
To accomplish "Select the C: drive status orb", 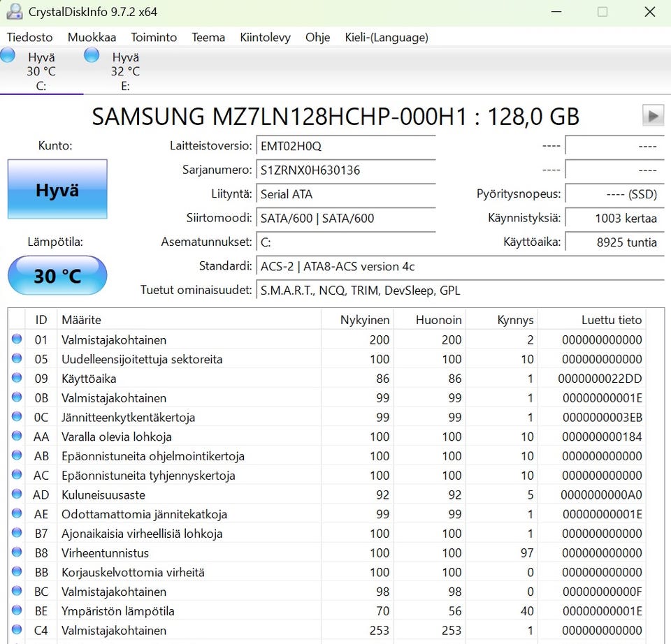I will click(x=8, y=56).
